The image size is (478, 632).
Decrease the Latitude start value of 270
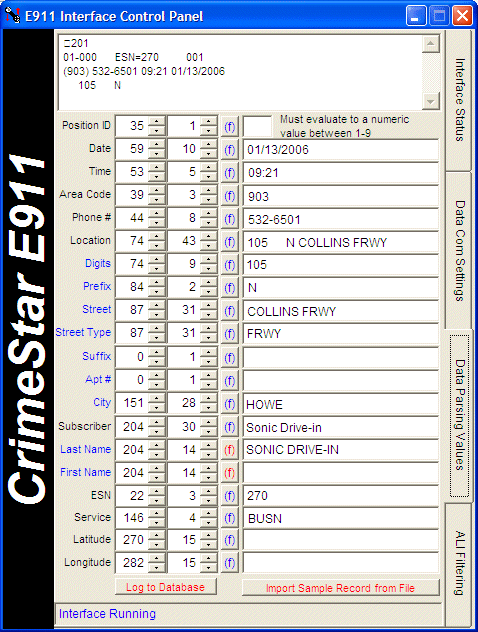[x=156, y=545]
